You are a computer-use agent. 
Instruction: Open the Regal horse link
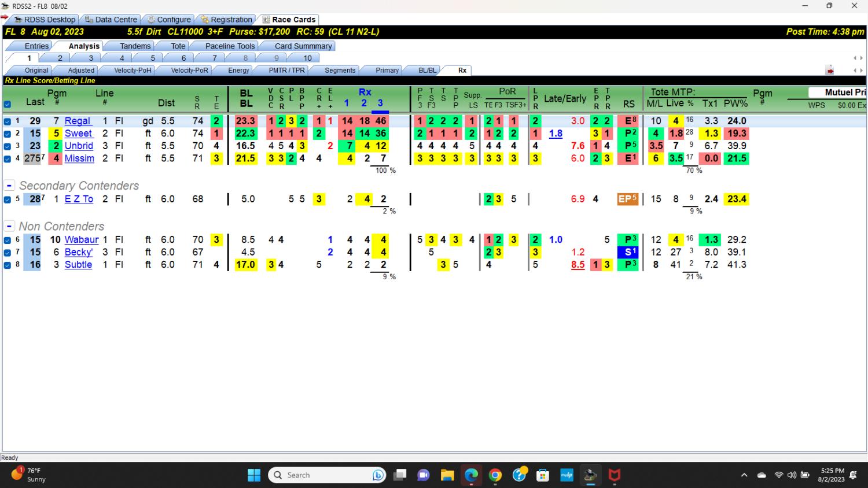(x=78, y=121)
